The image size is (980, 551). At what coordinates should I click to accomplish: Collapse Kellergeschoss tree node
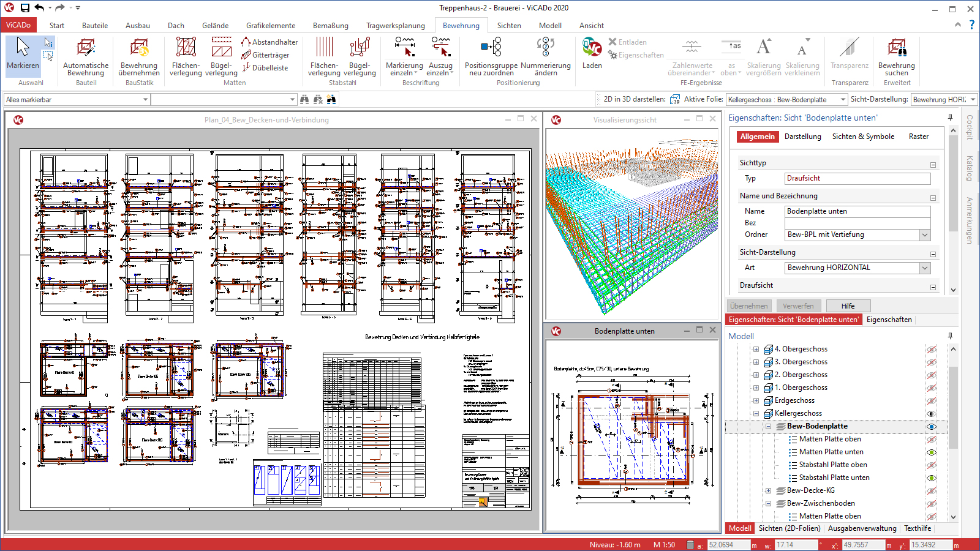pyautogui.click(x=756, y=413)
